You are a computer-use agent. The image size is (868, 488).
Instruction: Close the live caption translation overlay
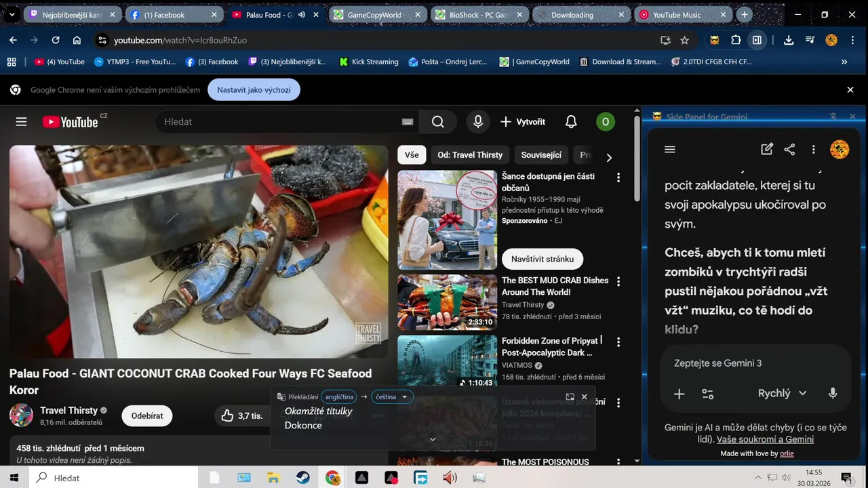[585, 396]
